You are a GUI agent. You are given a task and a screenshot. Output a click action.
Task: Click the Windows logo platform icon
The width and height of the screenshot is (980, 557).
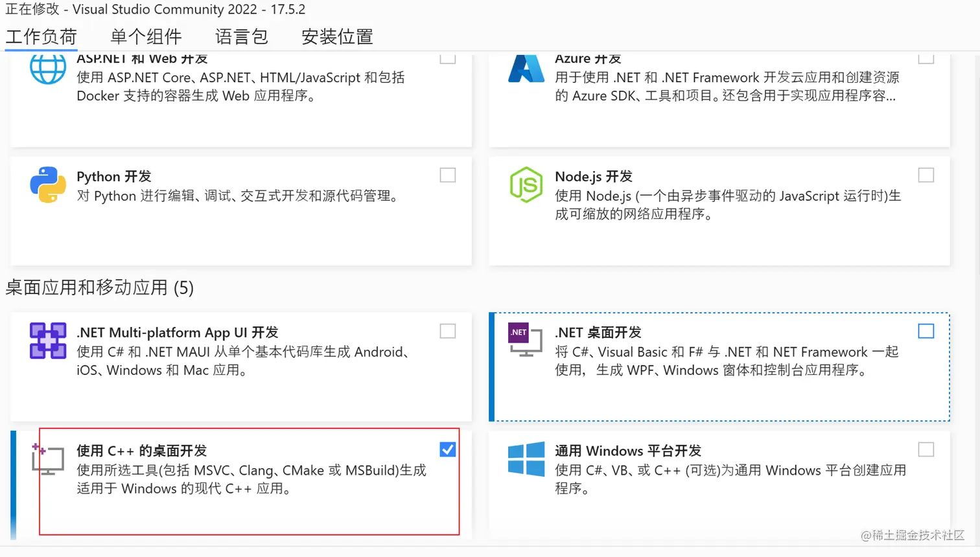(526, 459)
